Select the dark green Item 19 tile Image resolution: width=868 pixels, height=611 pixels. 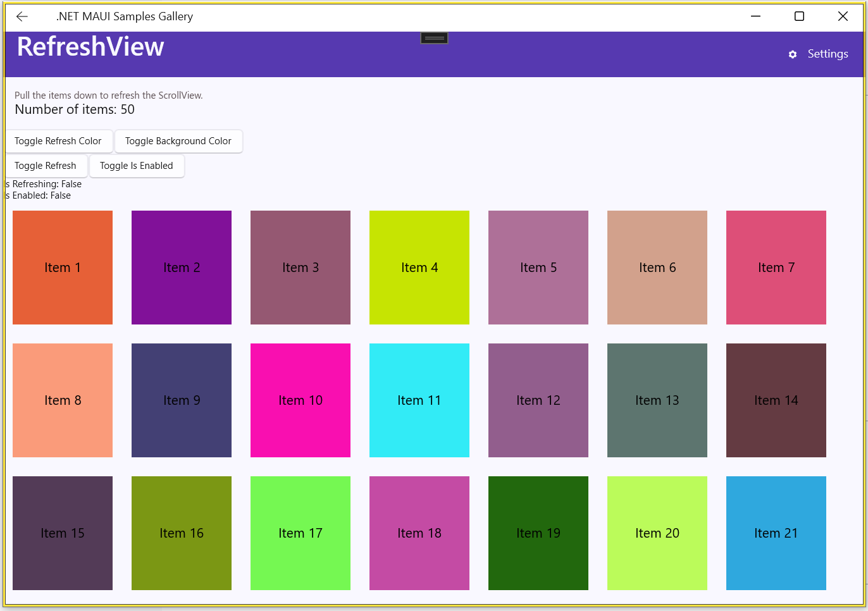(x=538, y=533)
